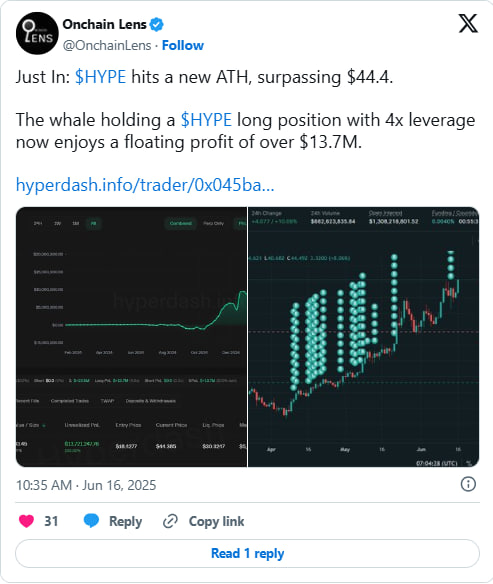This screenshot has height=584, width=493.
Task: Click the Onchain Lens display name
Action: tap(104, 24)
